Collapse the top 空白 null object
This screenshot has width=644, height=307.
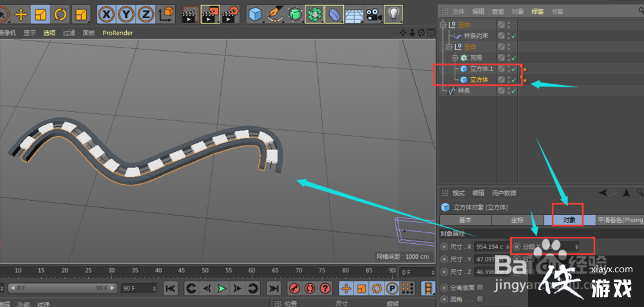(x=443, y=25)
